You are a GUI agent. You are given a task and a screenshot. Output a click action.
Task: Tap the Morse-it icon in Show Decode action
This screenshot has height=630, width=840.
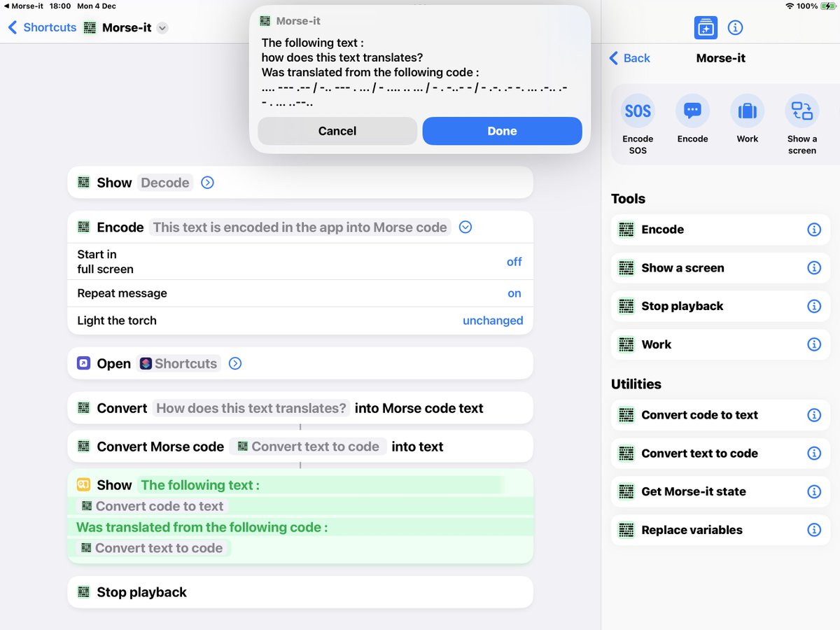coord(84,183)
